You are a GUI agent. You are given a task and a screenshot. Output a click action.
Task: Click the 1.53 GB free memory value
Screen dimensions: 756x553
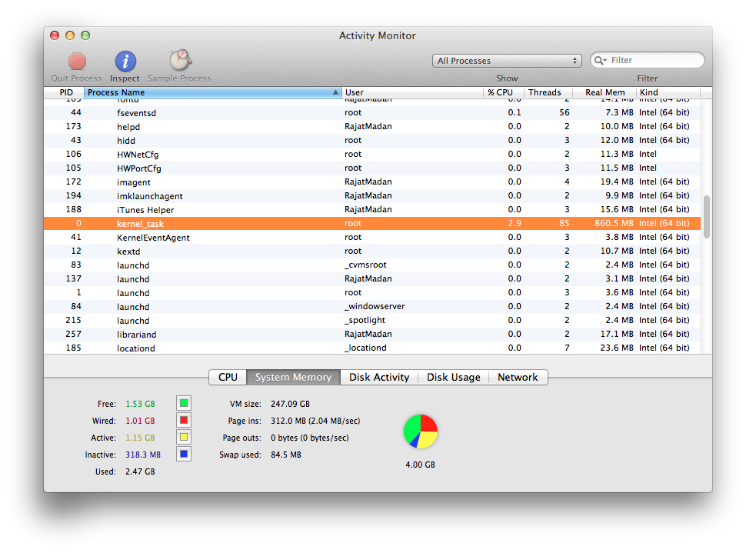point(140,404)
